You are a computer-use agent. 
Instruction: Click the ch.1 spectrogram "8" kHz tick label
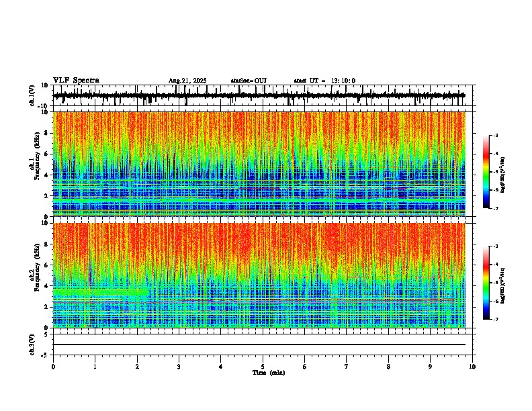point(47,133)
